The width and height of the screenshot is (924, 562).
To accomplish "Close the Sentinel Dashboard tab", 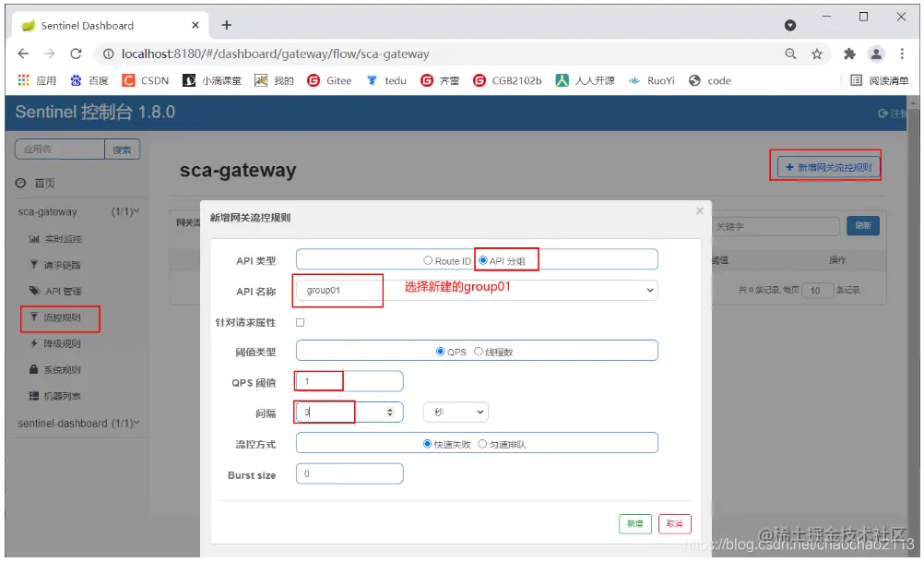I will pos(195,25).
